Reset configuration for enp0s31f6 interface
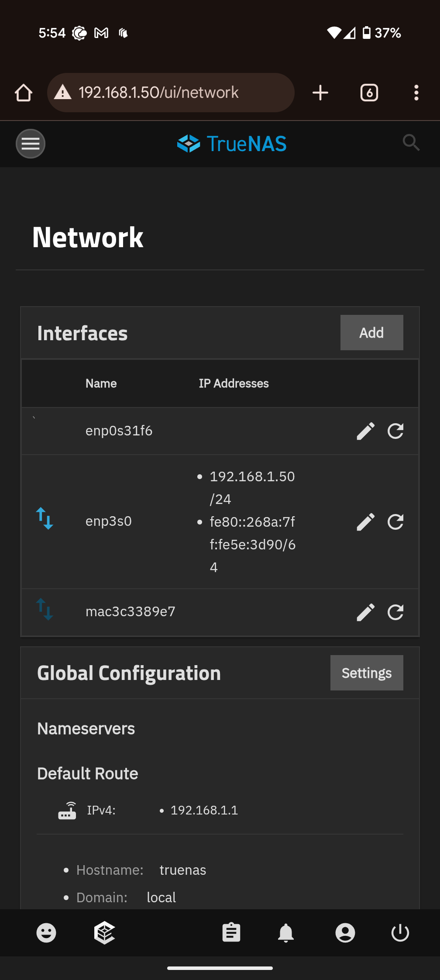This screenshot has height=980, width=440. pos(395,431)
